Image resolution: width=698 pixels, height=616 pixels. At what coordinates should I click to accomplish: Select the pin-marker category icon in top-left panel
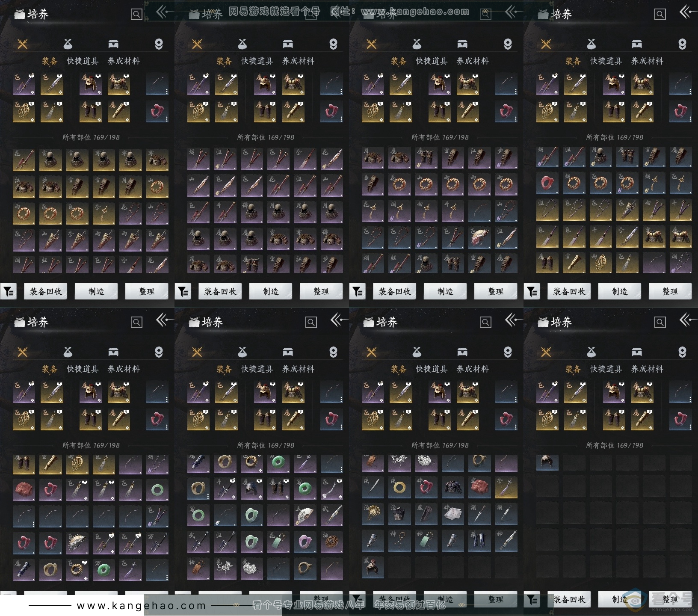pyautogui.click(x=159, y=44)
